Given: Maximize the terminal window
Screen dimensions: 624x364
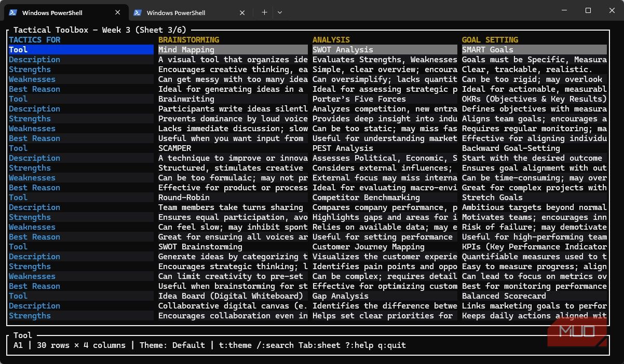Looking at the screenshot, I should pyautogui.click(x=588, y=10).
